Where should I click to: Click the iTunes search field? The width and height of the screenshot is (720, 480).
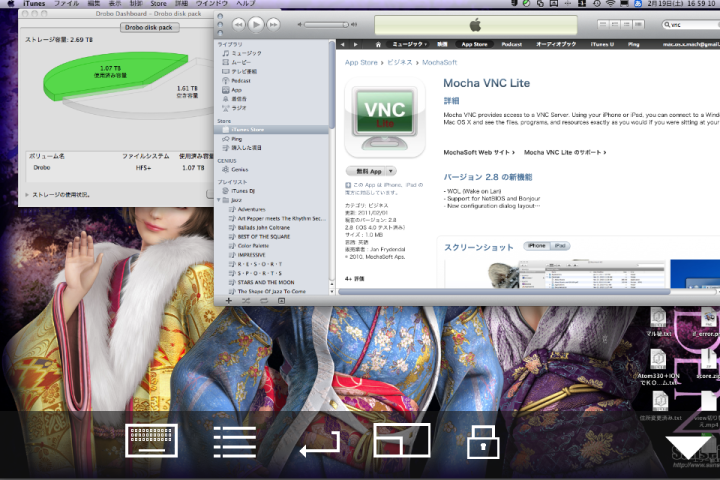(691, 24)
